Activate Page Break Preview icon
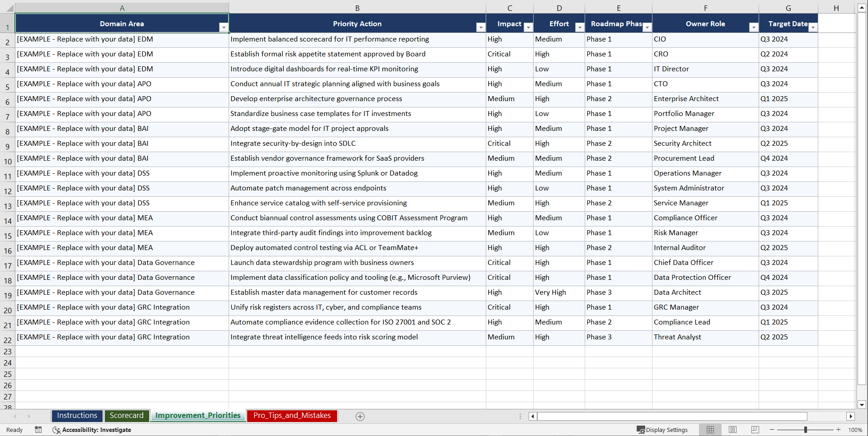This screenshot has height=436, width=868. [755, 430]
